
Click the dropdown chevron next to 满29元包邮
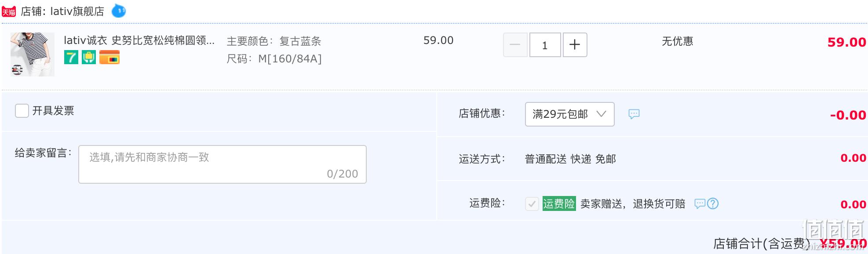[601, 114]
